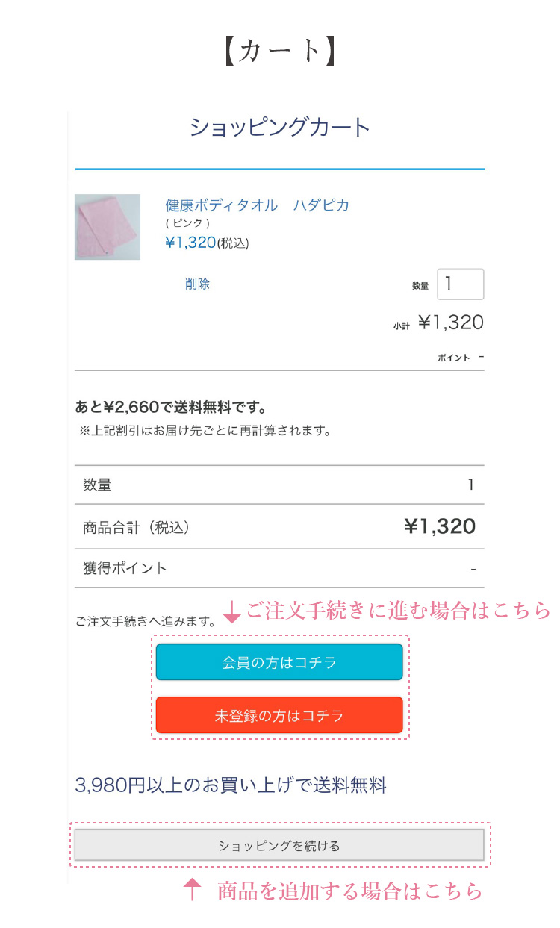Select the 獲得ポイント summary row

pos(279,568)
